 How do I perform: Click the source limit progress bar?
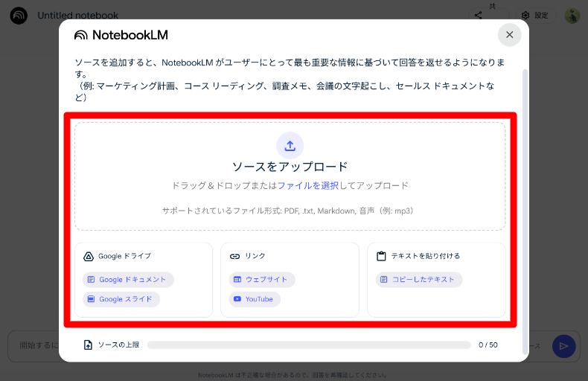coord(309,345)
